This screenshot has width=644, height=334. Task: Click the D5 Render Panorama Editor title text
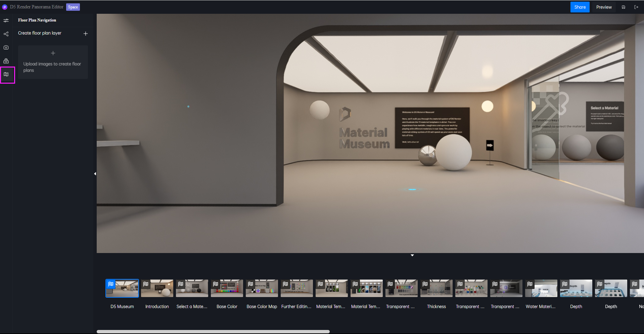click(x=37, y=7)
